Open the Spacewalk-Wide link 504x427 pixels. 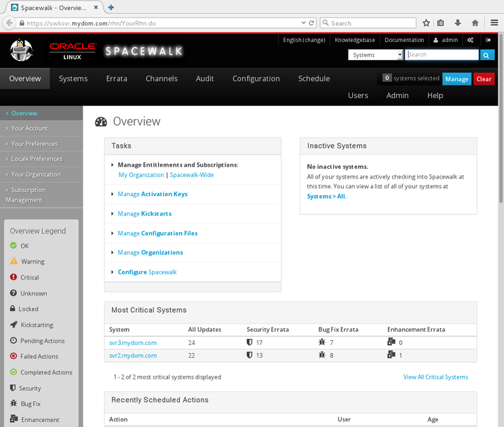[192, 174]
